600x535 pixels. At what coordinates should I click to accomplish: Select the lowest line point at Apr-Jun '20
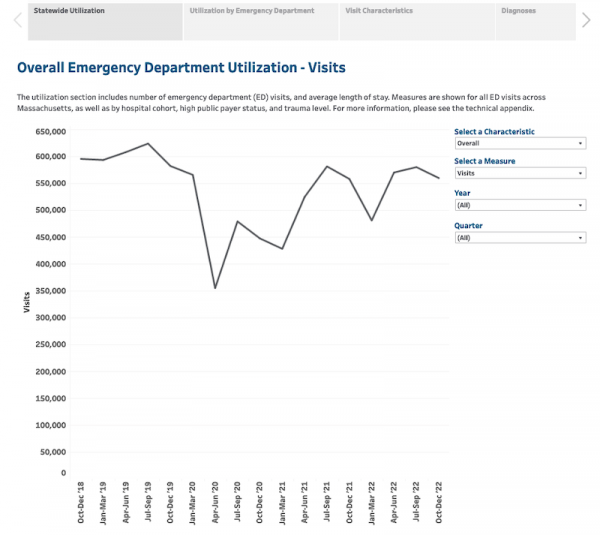[x=215, y=288]
